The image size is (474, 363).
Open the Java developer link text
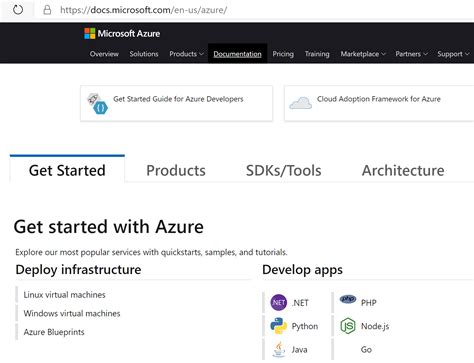(299, 349)
